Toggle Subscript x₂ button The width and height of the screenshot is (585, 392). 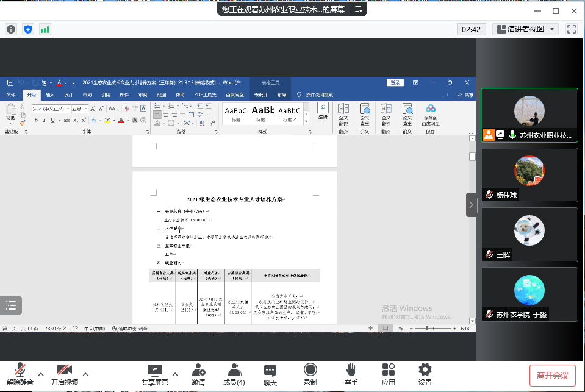point(76,120)
